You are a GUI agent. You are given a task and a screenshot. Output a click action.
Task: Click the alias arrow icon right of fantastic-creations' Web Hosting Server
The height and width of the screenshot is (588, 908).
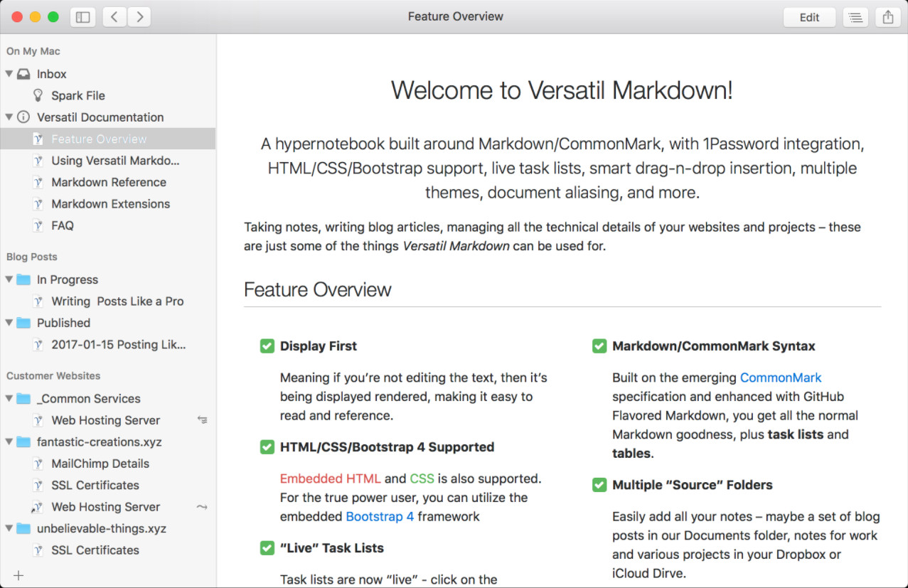point(203,507)
